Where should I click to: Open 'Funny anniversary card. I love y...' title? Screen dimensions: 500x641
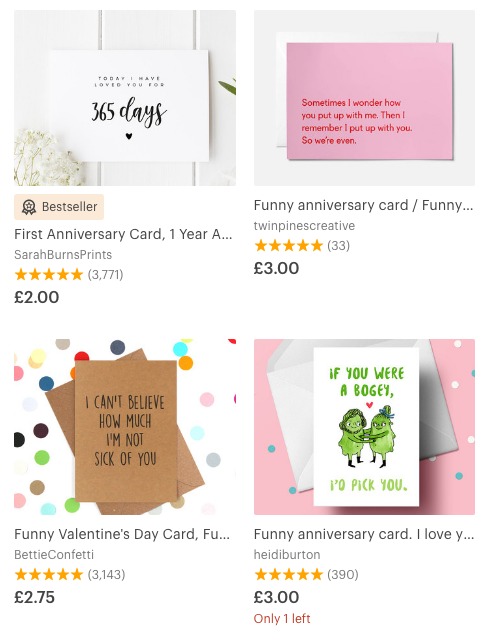pyautogui.click(x=364, y=534)
